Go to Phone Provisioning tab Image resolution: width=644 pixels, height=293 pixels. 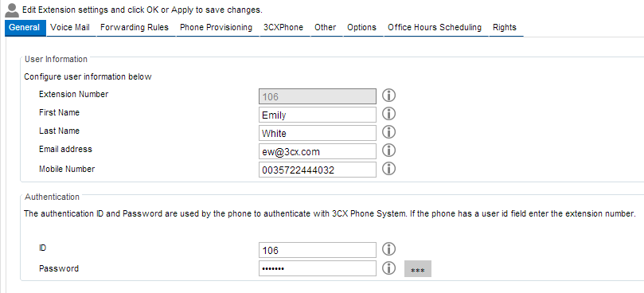[x=216, y=28]
